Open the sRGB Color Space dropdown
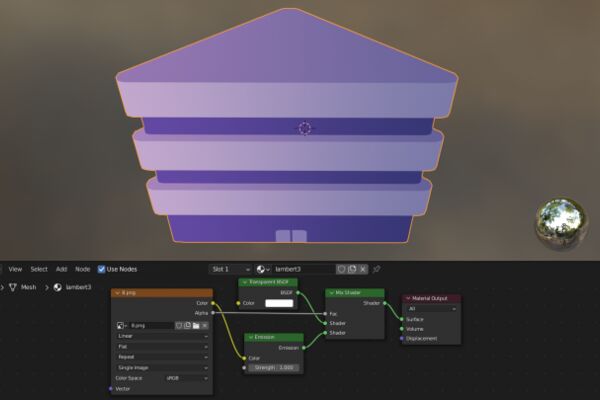 pyautogui.click(x=187, y=378)
